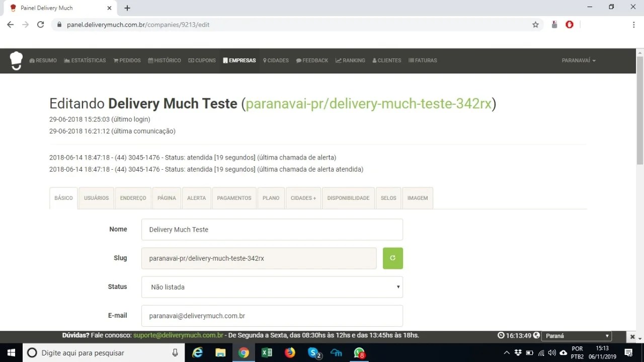Show hidden system tray icons

coord(507,352)
